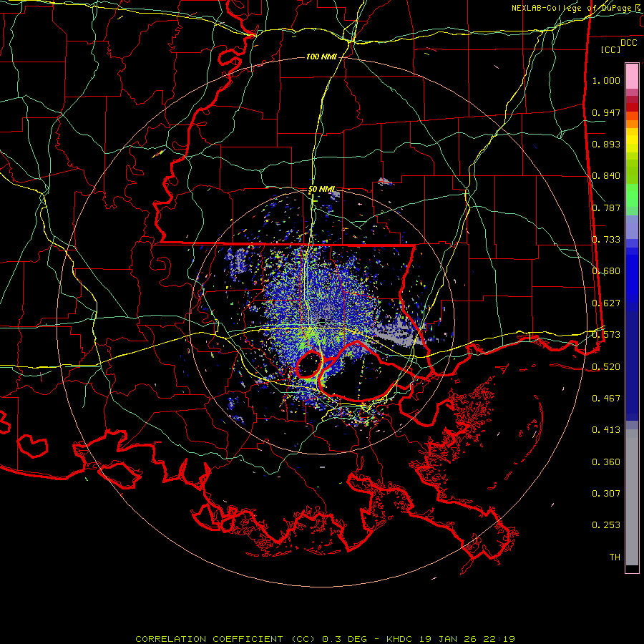
Task: Click the TH threshold label
Action: tap(615, 557)
